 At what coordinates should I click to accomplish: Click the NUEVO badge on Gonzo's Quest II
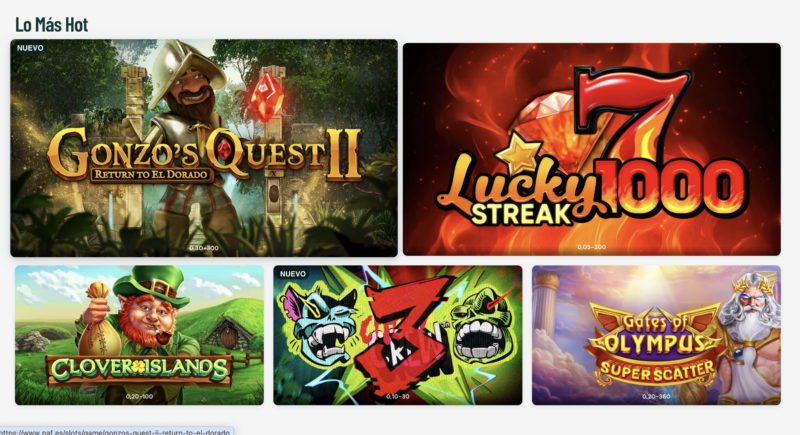(30, 48)
